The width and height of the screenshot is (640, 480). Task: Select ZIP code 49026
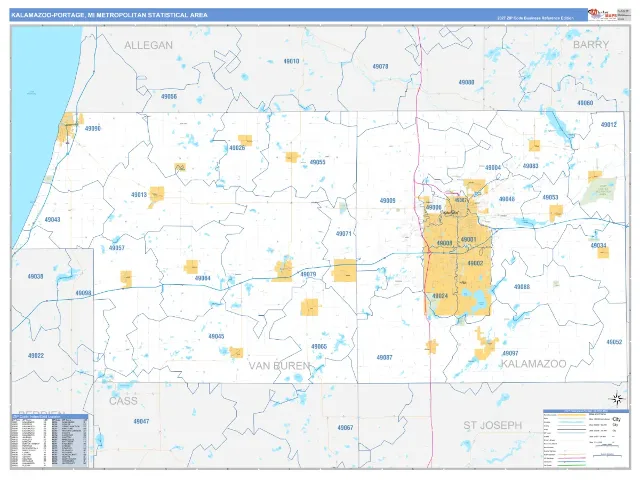coord(237,148)
